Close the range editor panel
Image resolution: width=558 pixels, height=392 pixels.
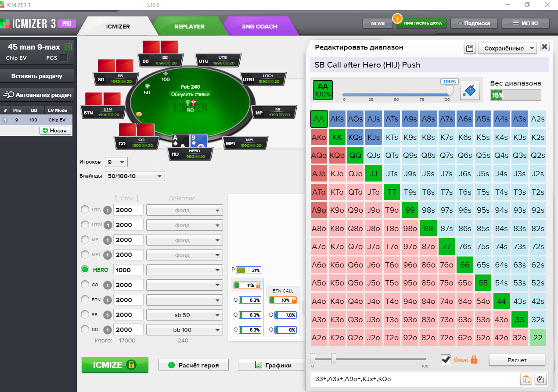point(544,47)
